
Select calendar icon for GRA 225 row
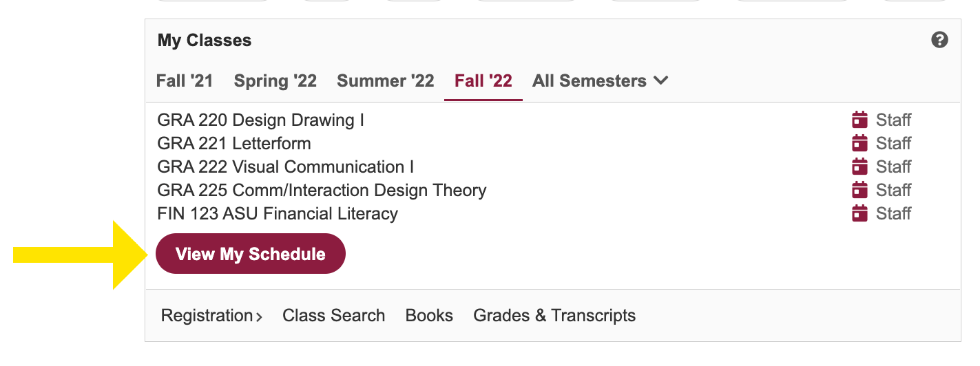tap(859, 191)
